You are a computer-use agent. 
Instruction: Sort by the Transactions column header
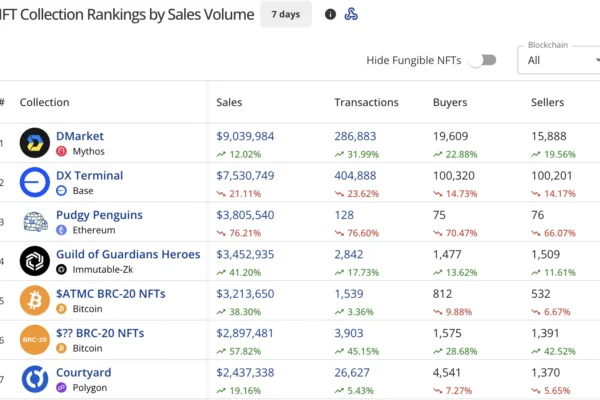pyautogui.click(x=366, y=102)
